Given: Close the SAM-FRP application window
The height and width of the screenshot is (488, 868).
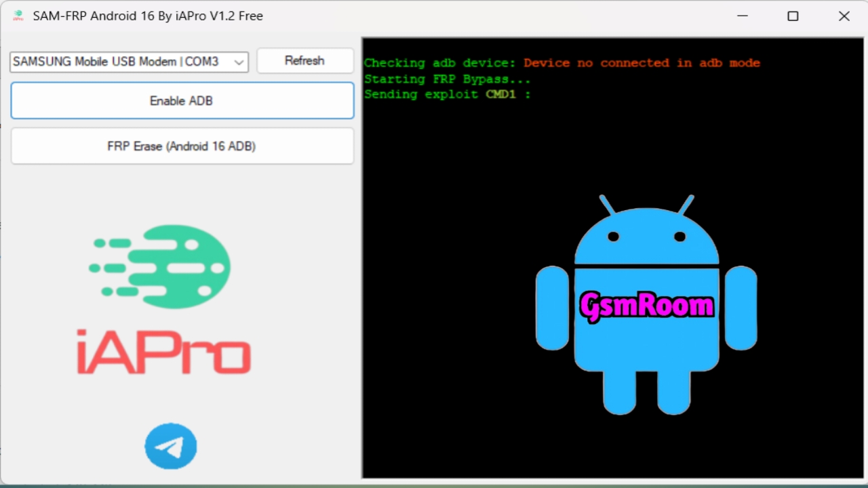Looking at the screenshot, I should (x=844, y=16).
